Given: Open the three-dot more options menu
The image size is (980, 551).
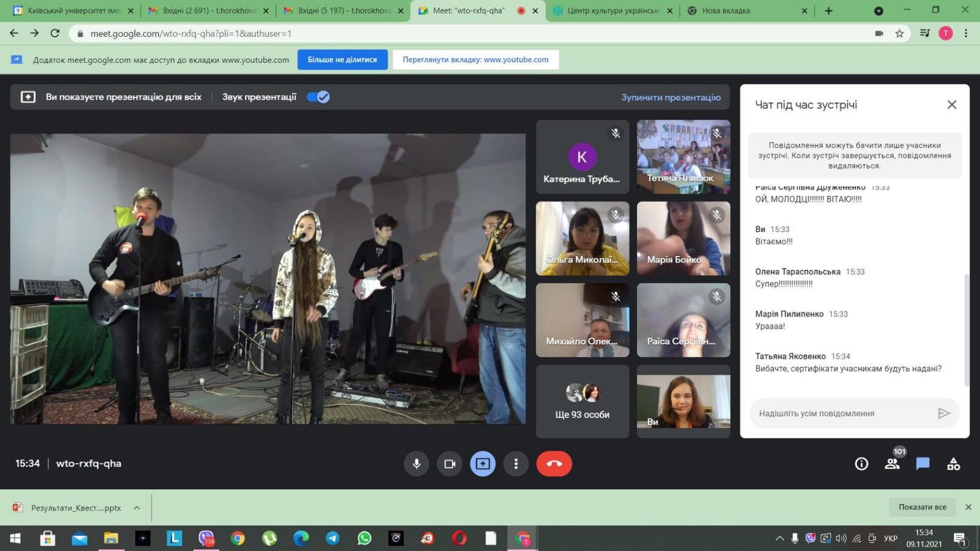Looking at the screenshot, I should click(x=516, y=463).
